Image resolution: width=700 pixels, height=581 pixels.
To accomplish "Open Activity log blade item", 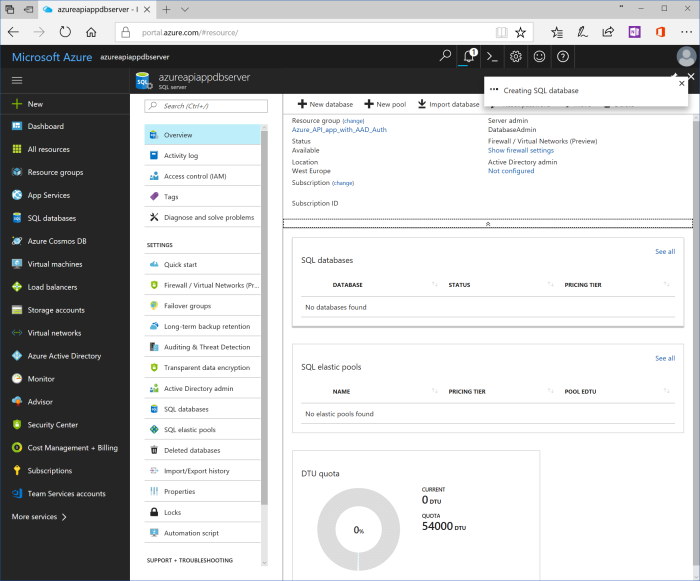I will coord(202,155).
